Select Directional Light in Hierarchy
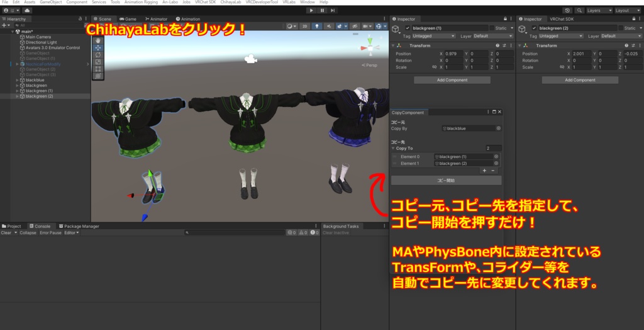Screen dimensions: 644x330 coord(41,42)
